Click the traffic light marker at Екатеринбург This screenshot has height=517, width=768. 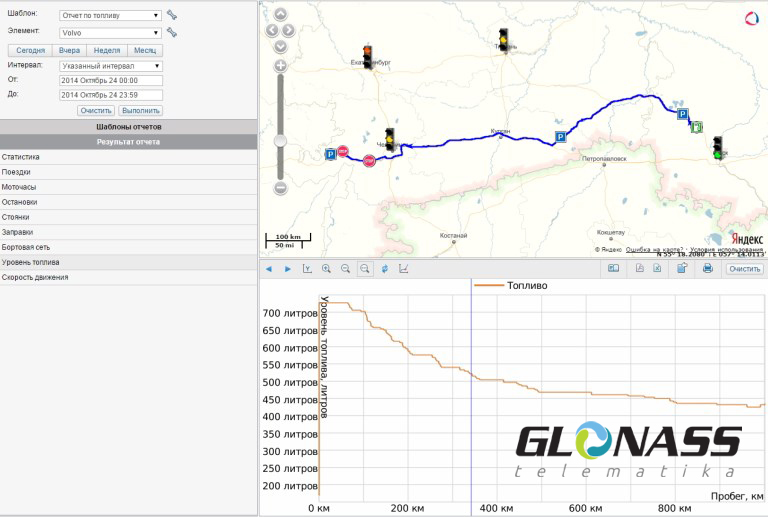point(368,56)
